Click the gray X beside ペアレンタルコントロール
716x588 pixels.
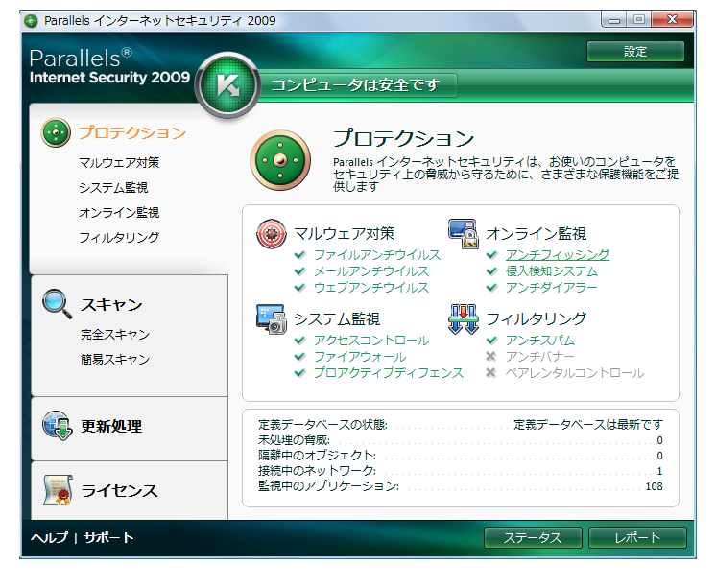(x=491, y=373)
